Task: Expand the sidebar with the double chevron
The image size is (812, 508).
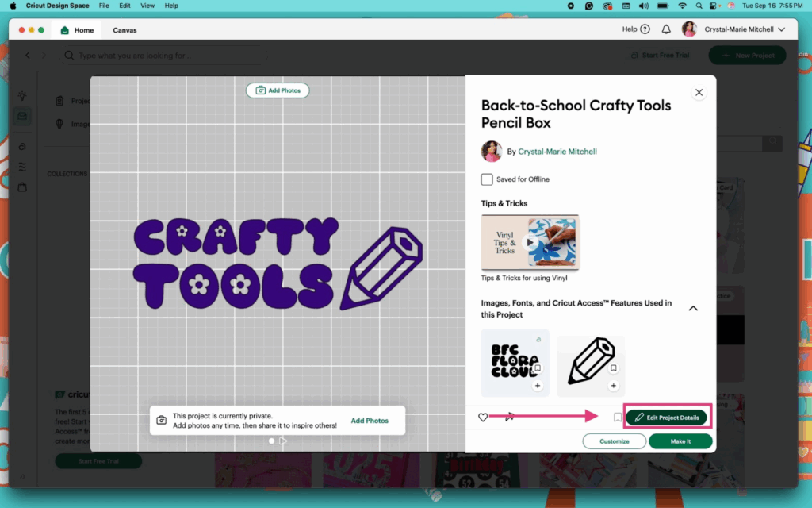Action: pyautogui.click(x=22, y=476)
